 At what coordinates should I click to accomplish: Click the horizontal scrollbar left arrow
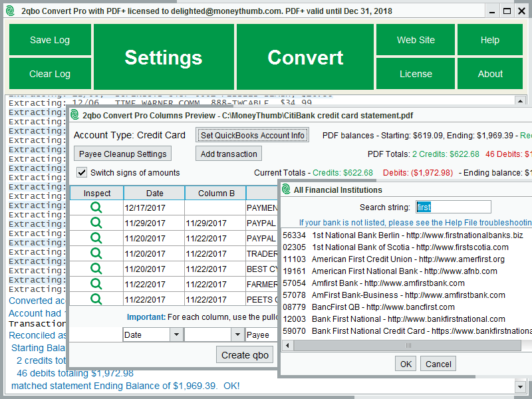pos(288,345)
